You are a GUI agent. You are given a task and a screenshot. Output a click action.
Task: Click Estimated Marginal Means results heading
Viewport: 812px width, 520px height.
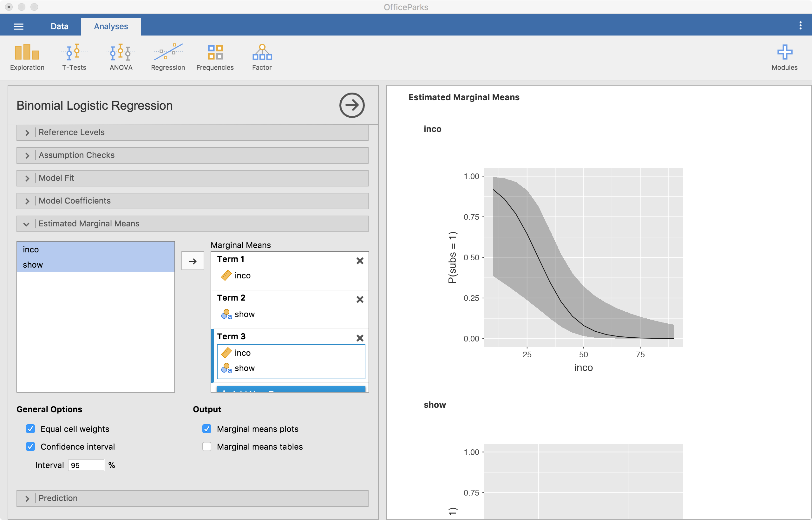pos(464,97)
